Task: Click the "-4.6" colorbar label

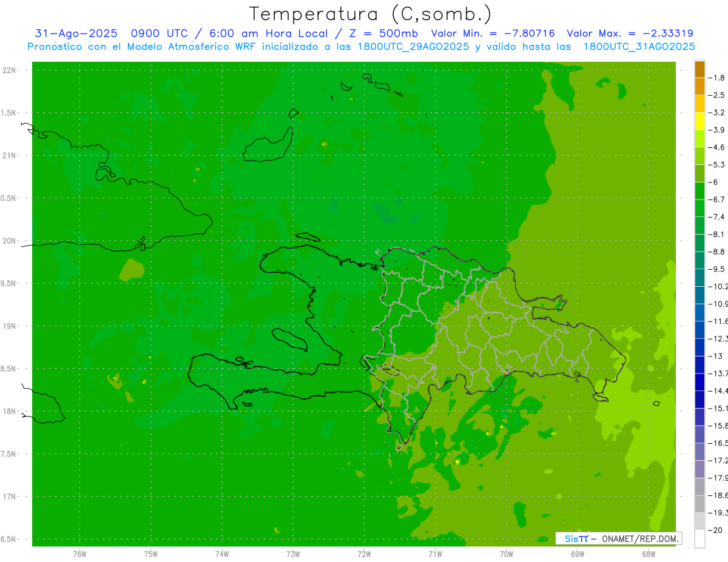Action: 717,147
